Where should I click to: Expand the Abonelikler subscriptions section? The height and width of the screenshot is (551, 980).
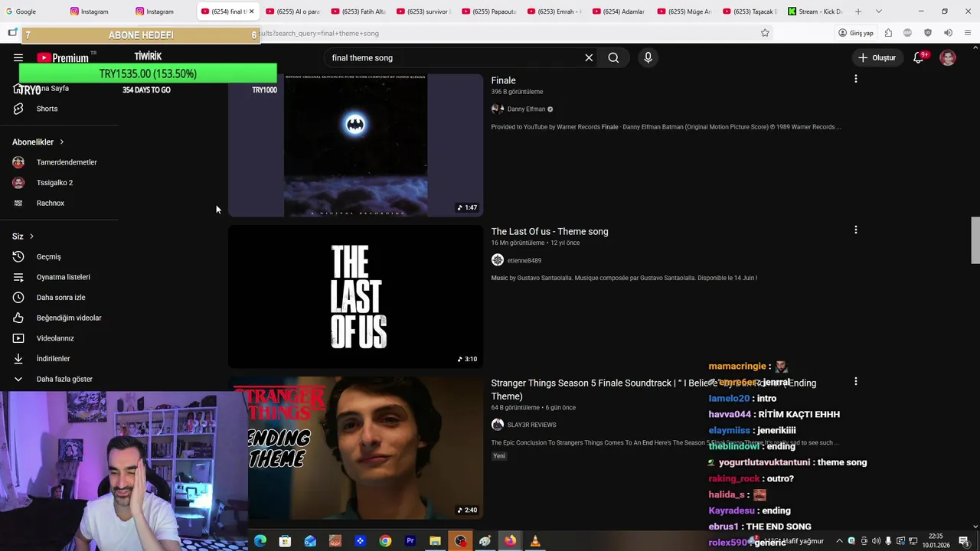coord(38,142)
